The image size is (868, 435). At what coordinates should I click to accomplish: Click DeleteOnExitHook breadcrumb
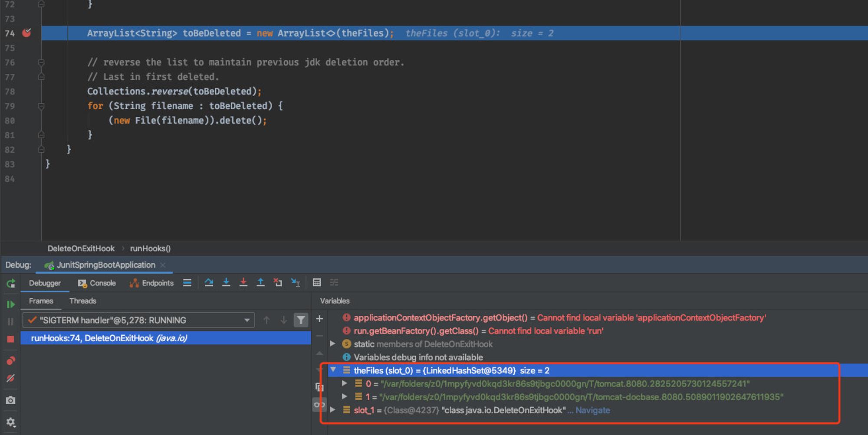81,249
